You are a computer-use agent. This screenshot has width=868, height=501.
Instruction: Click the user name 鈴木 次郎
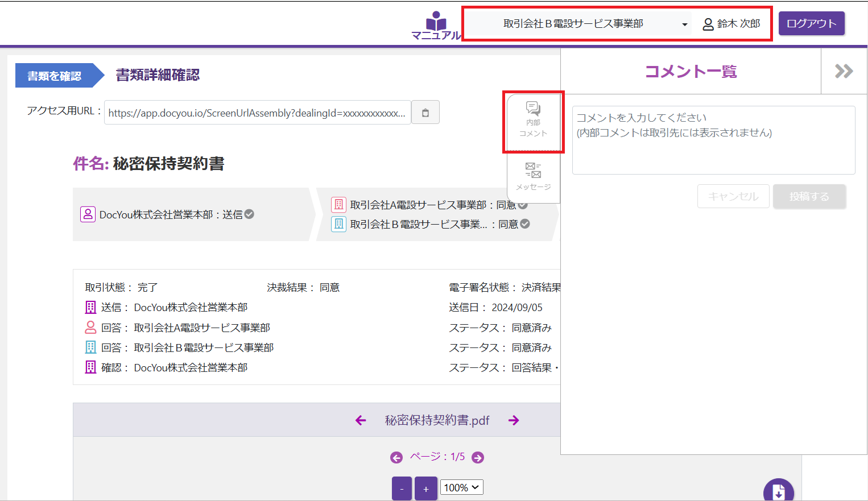[x=732, y=24]
